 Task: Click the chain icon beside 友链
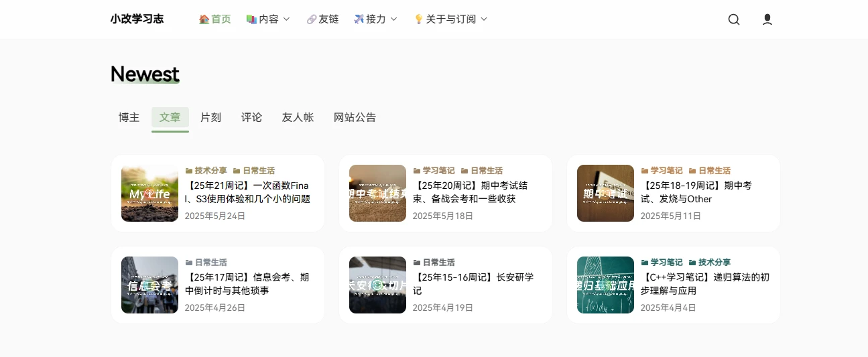[311, 19]
